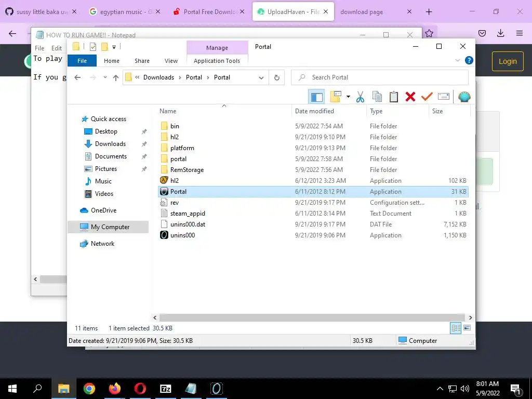Switch to the View ribbon tab
This screenshot has height=399, width=532.
[171, 61]
